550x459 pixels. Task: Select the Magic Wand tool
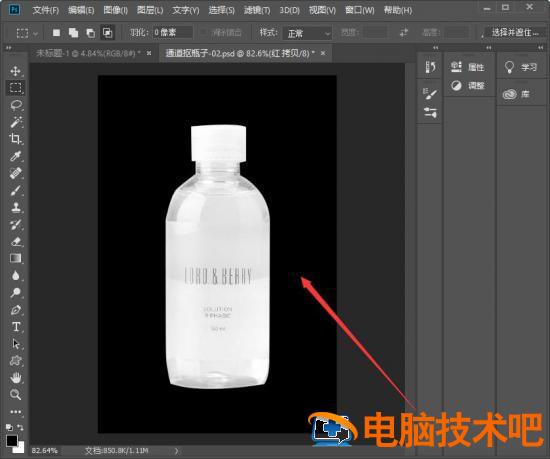(x=16, y=122)
